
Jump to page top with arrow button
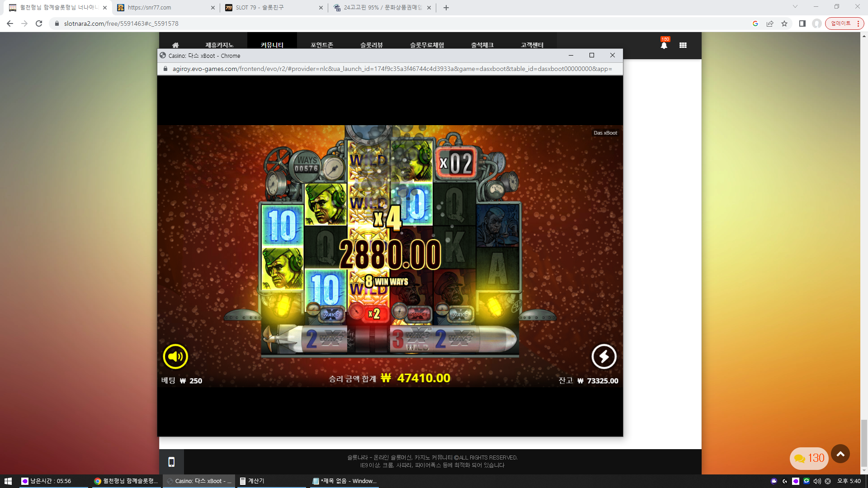pyautogui.click(x=840, y=454)
